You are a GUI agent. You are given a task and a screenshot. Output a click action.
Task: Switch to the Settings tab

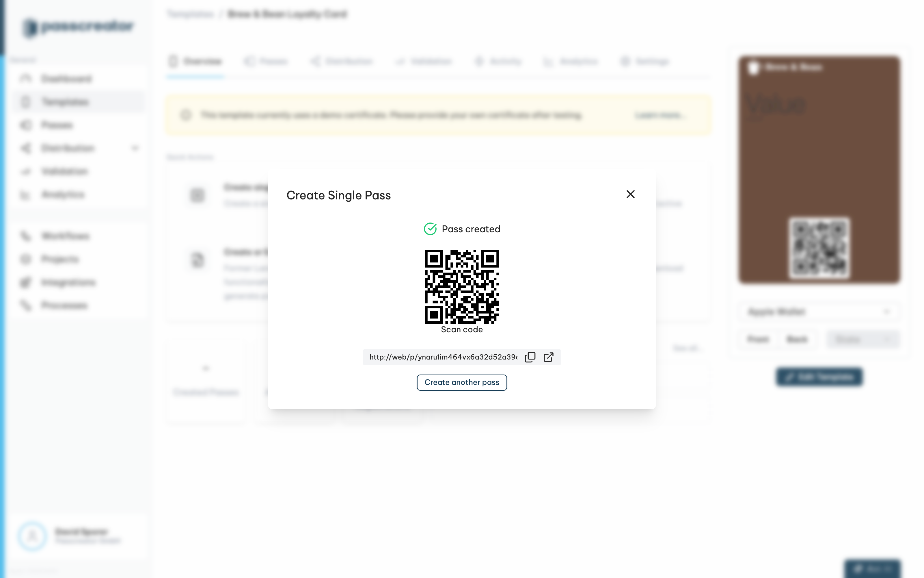(645, 61)
